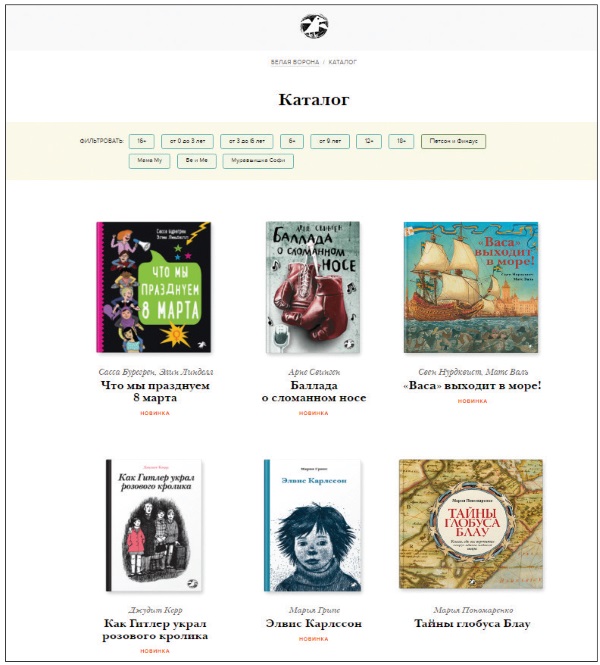Filter by «Мама Му» series
The height and width of the screenshot is (665, 600).
point(149,161)
